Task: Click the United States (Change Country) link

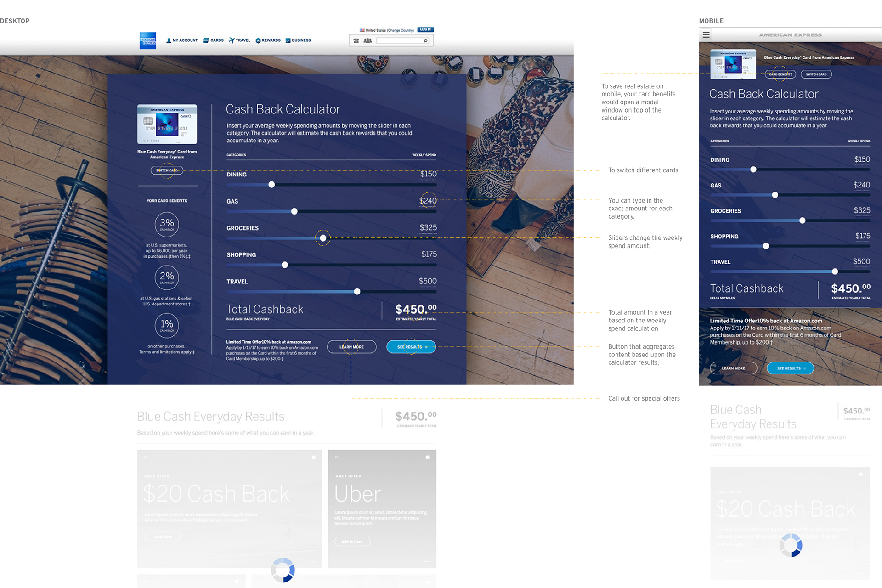Action: 387,30
